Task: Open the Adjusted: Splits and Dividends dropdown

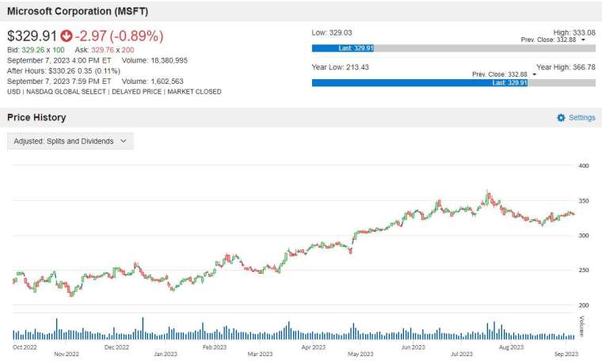Action: (70, 141)
